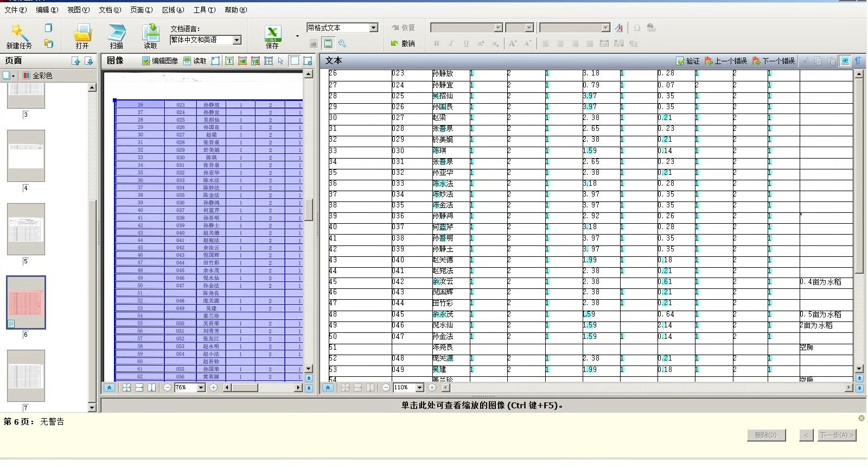Select page 5 thumbnail in Pages panel
This screenshot has height=467, width=868.
[25, 229]
